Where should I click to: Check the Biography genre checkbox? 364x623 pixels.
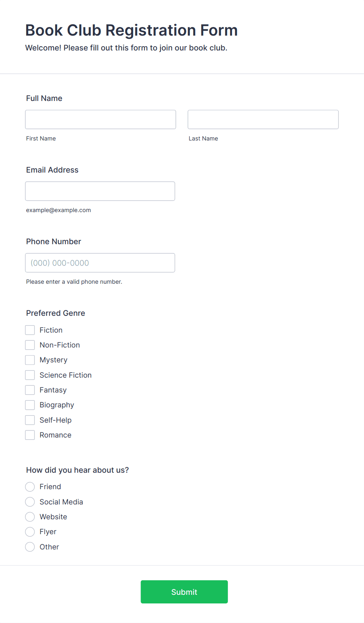(x=30, y=405)
